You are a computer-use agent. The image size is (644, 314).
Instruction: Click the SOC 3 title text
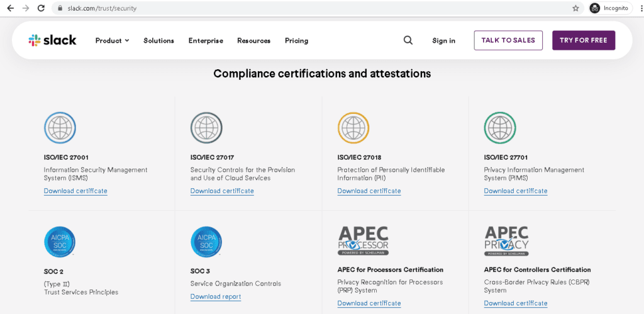click(x=200, y=271)
